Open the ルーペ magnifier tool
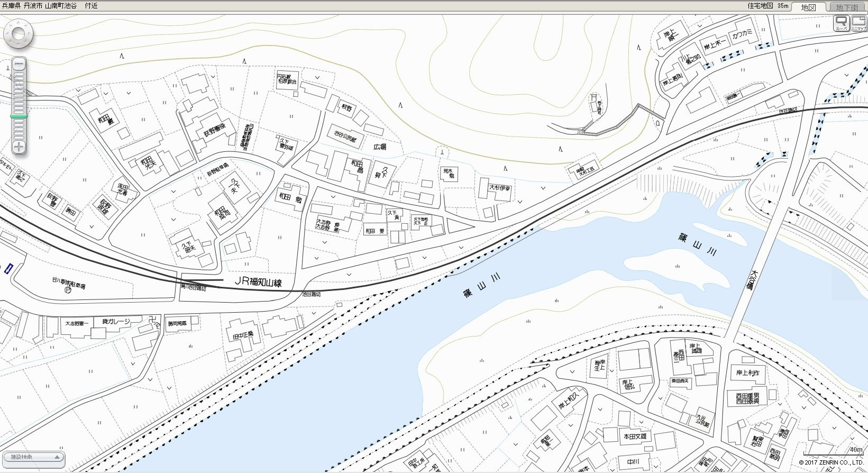 tap(841, 23)
